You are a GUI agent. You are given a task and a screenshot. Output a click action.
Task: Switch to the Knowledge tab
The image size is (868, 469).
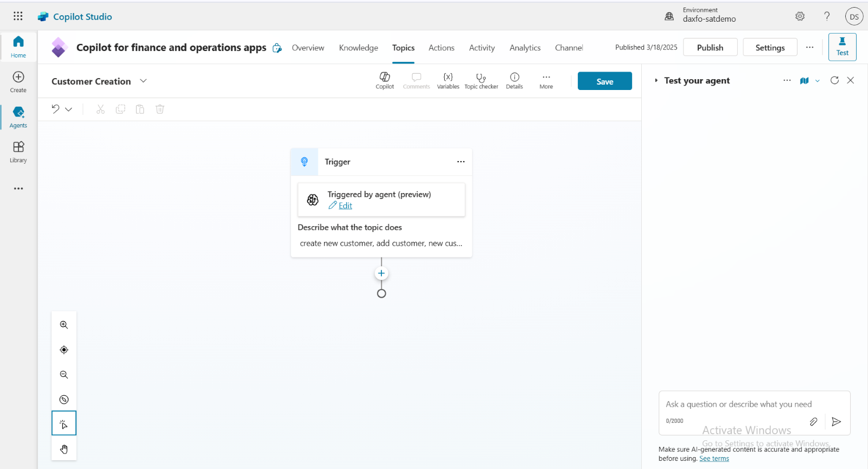(358, 48)
